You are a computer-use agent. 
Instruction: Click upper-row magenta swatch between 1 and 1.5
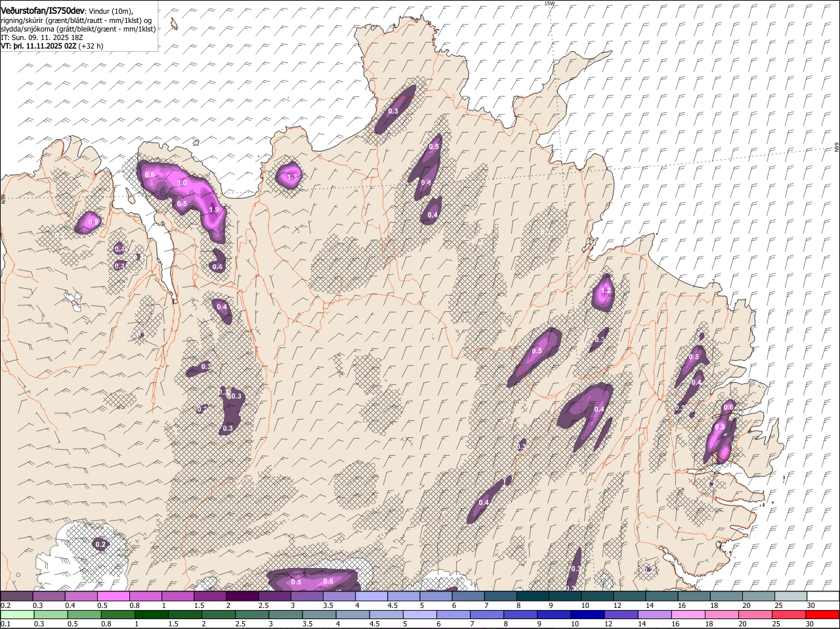178,596
